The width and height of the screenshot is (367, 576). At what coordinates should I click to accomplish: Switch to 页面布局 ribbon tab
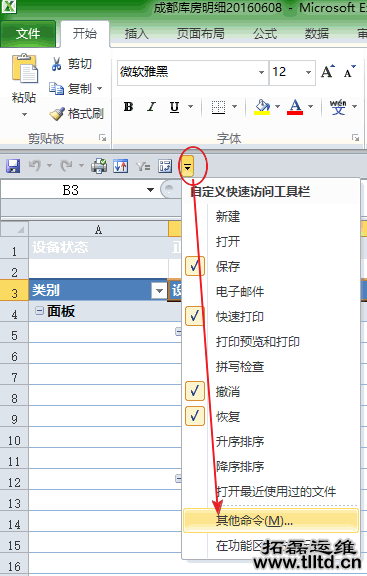[200, 34]
